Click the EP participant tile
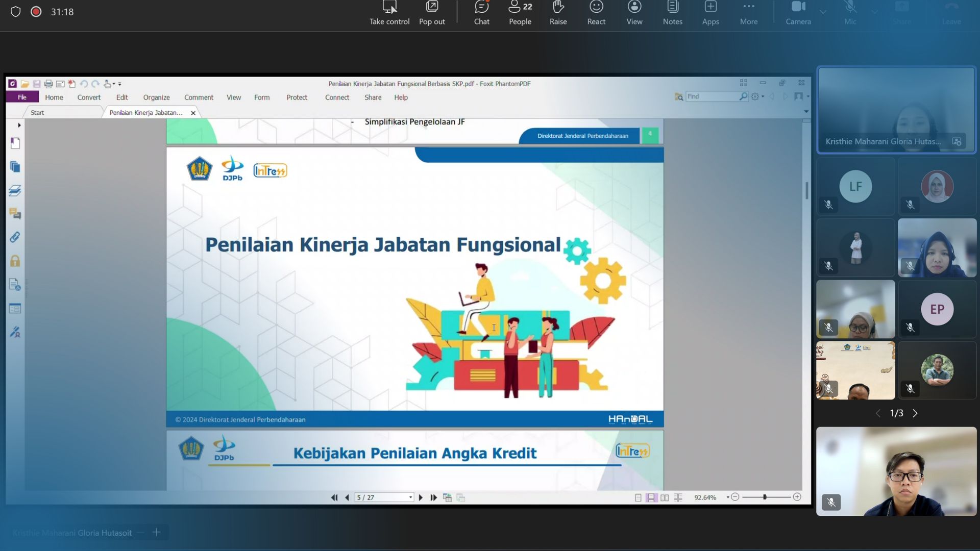 [937, 309]
